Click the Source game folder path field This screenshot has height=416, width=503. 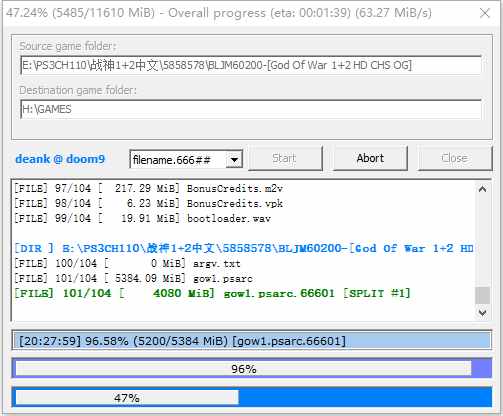[x=251, y=65]
